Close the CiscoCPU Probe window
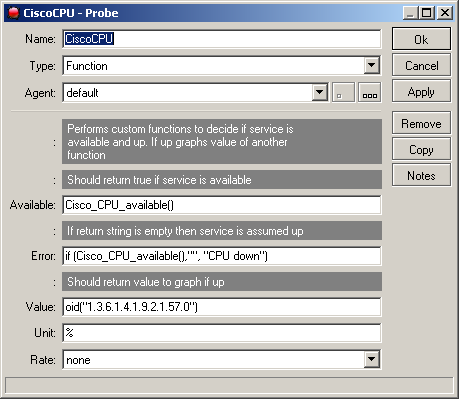The height and width of the screenshot is (399, 459). pyautogui.click(x=445, y=13)
